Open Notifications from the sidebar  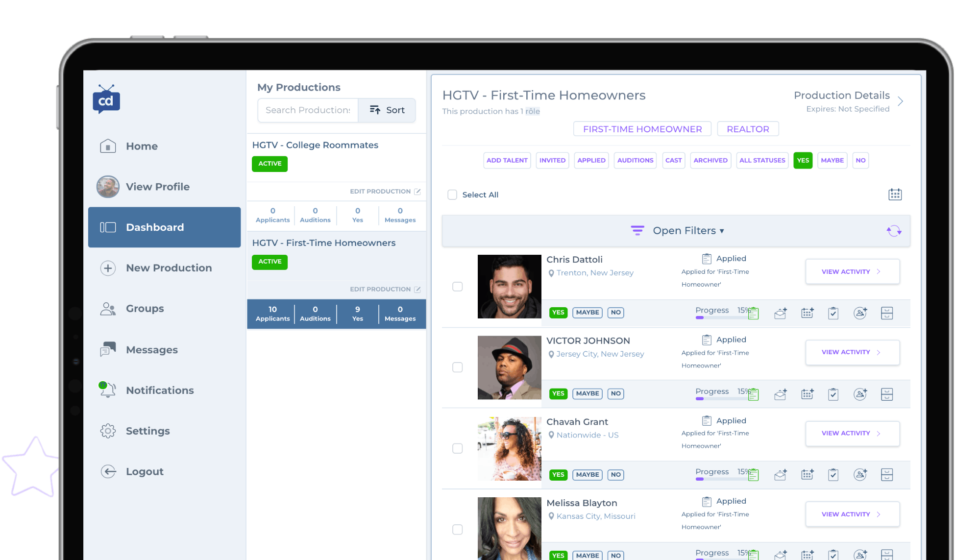159,390
